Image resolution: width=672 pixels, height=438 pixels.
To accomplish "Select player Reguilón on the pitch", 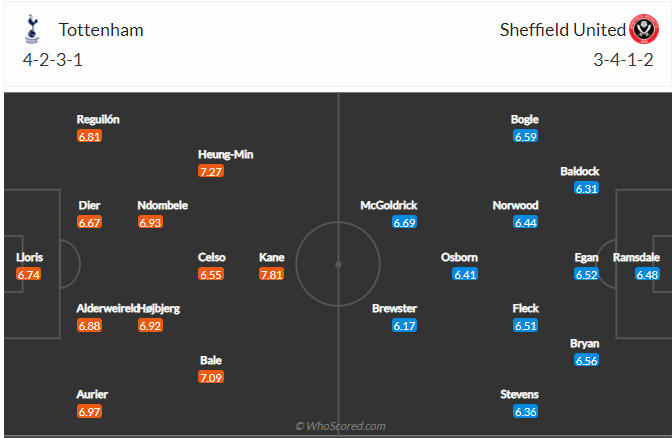I will click(98, 119).
